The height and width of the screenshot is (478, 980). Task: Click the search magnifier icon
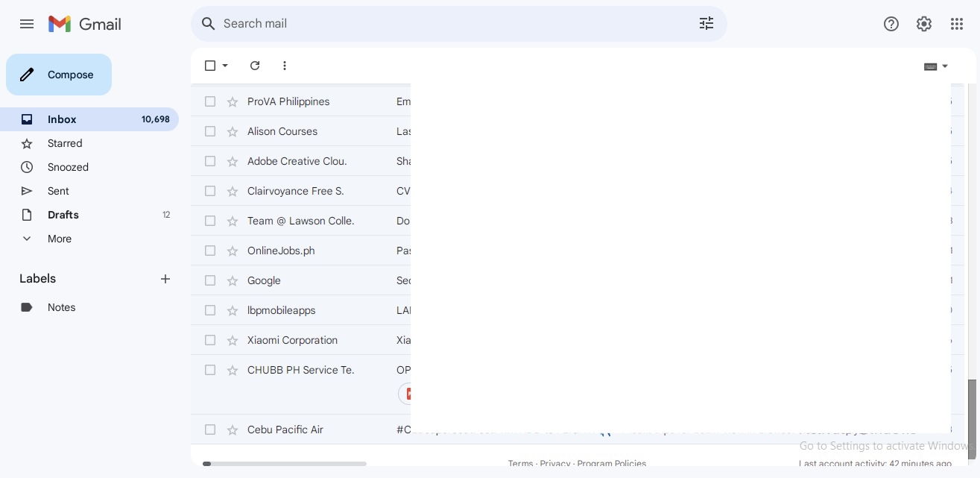tap(209, 24)
